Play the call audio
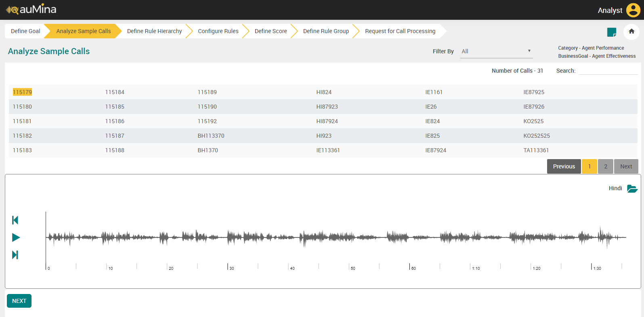Viewport: 644px width, 317px height. pos(16,237)
